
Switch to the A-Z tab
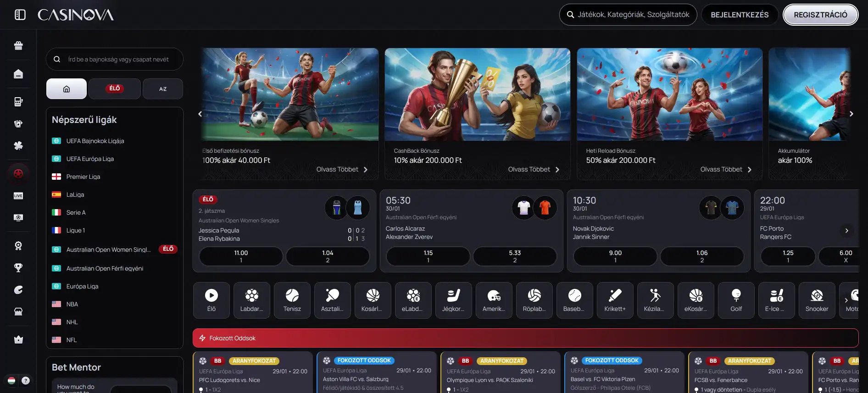[163, 89]
